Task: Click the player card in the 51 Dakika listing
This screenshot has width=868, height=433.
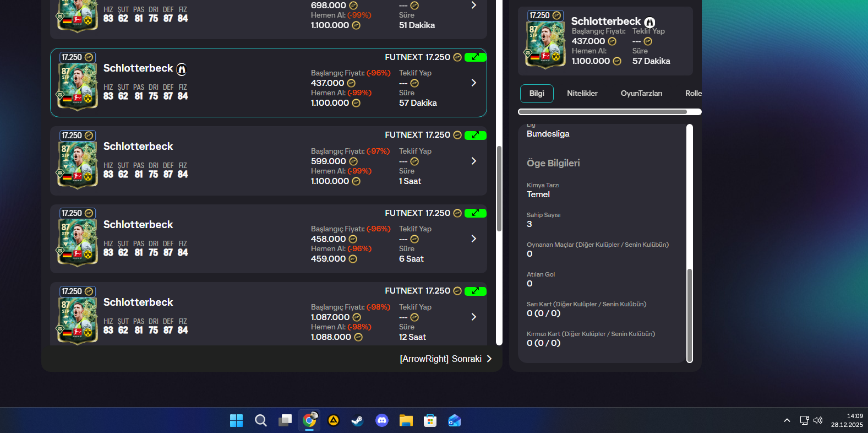Action: point(78,15)
